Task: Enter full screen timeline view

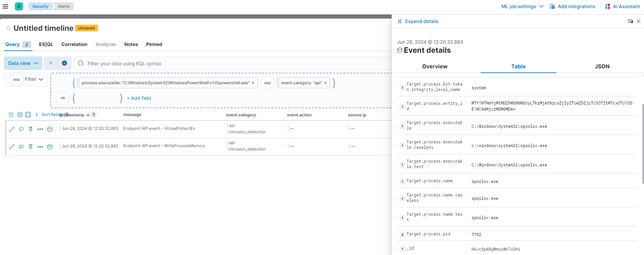Action: 28,115
